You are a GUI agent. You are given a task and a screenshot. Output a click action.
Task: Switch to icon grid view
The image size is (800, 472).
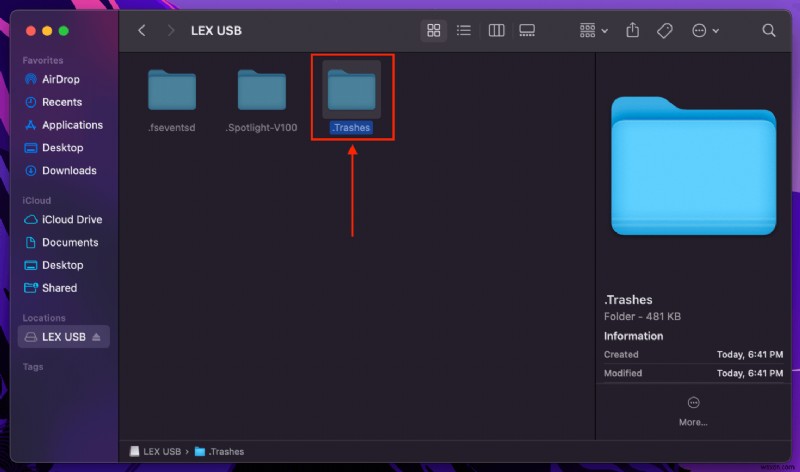[x=433, y=31]
